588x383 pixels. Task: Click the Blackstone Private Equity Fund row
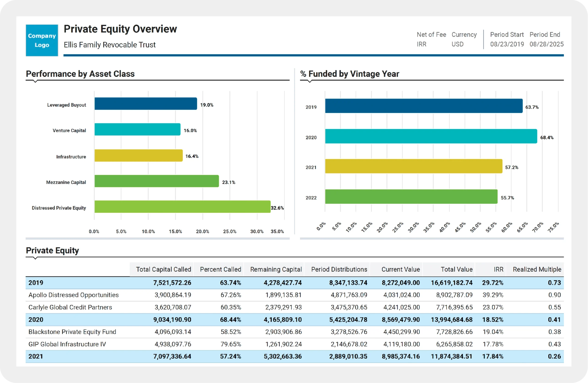coord(72,332)
